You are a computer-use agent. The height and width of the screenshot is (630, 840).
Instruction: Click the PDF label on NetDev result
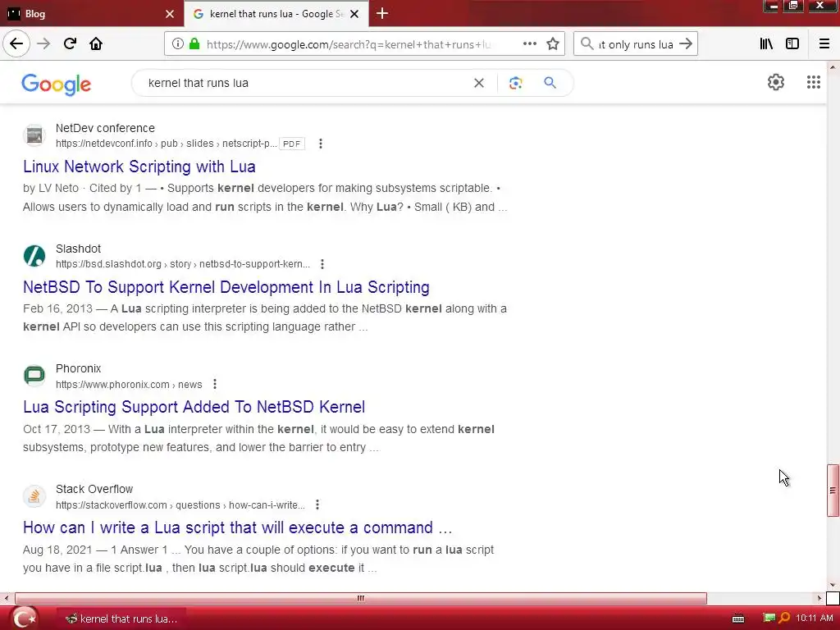pyautogui.click(x=292, y=144)
